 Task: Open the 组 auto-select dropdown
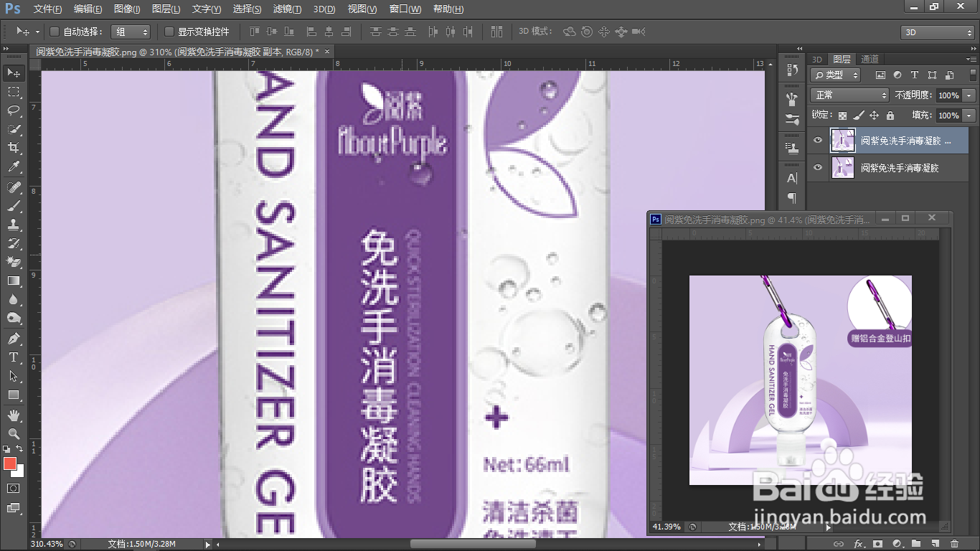click(x=131, y=32)
